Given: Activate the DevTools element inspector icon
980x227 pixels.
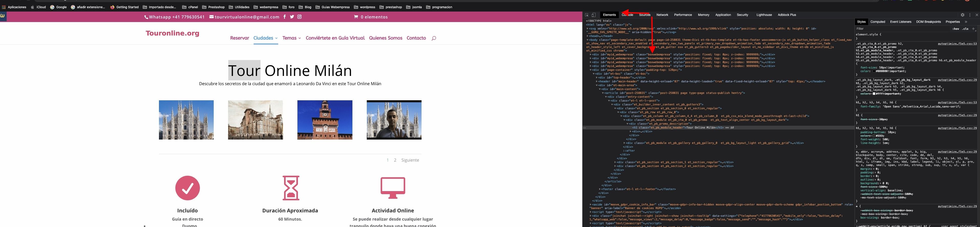Looking at the screenshot, I should (x=587, y=15).
